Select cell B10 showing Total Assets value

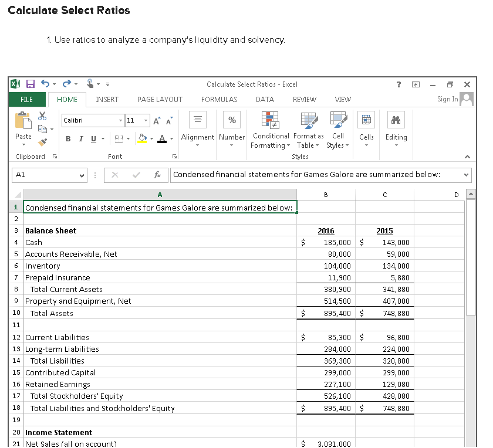click(326, 313)
